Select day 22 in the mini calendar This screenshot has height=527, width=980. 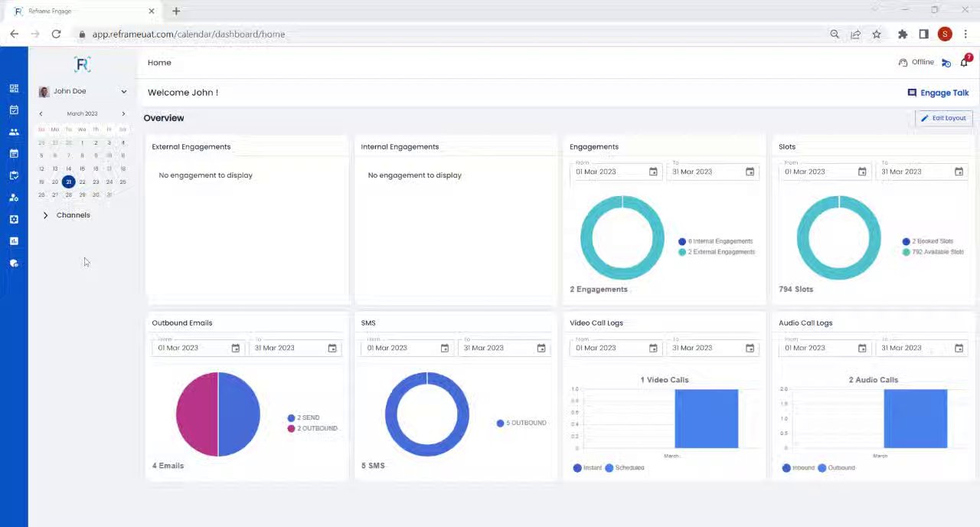point(82,182)
